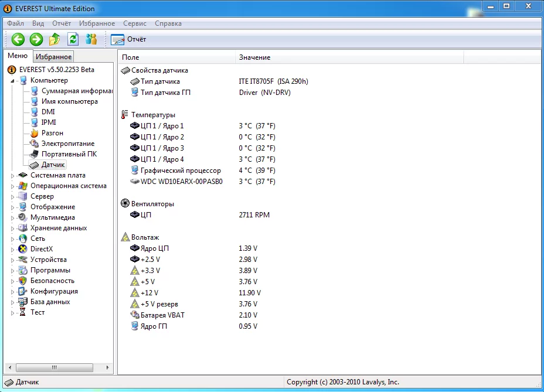
Task: Select the Графический процессор temperature row
Action: pos(181,171)
